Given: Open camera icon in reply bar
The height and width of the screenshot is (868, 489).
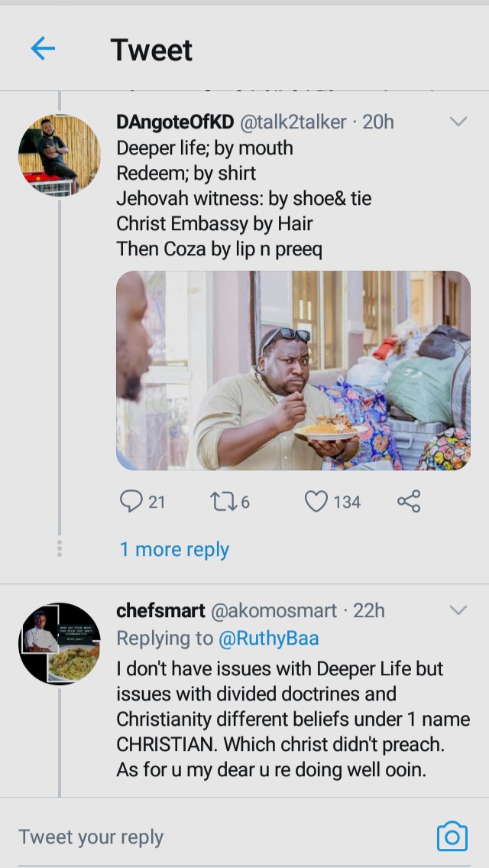Looking at the screenshot, I should tap(452, 837).
